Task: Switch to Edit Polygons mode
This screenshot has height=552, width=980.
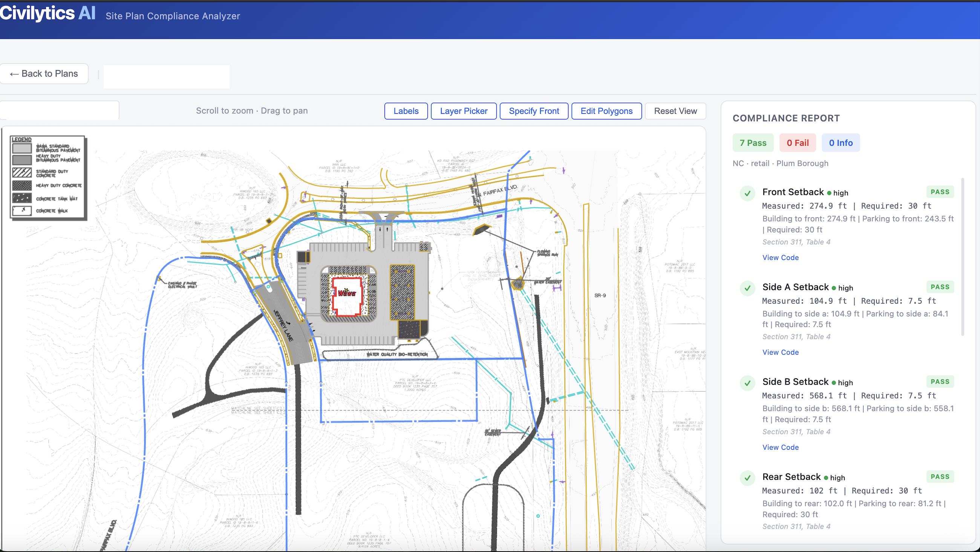Action: tap(606, 111)
